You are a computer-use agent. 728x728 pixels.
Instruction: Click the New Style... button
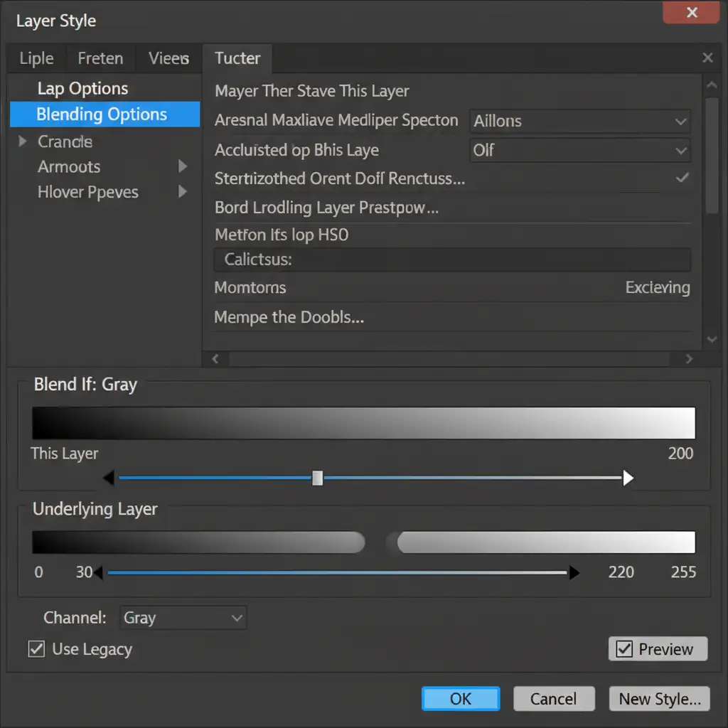658,698
